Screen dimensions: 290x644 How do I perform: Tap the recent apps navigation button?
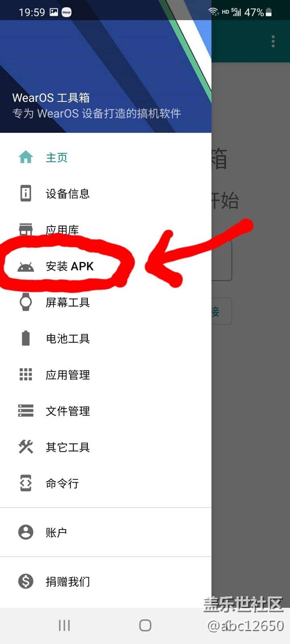pos(64,625)
